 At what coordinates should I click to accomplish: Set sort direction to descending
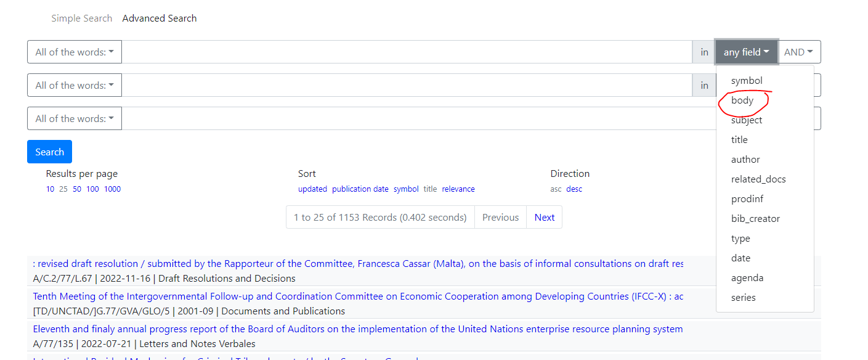click(x=574, y=189)
